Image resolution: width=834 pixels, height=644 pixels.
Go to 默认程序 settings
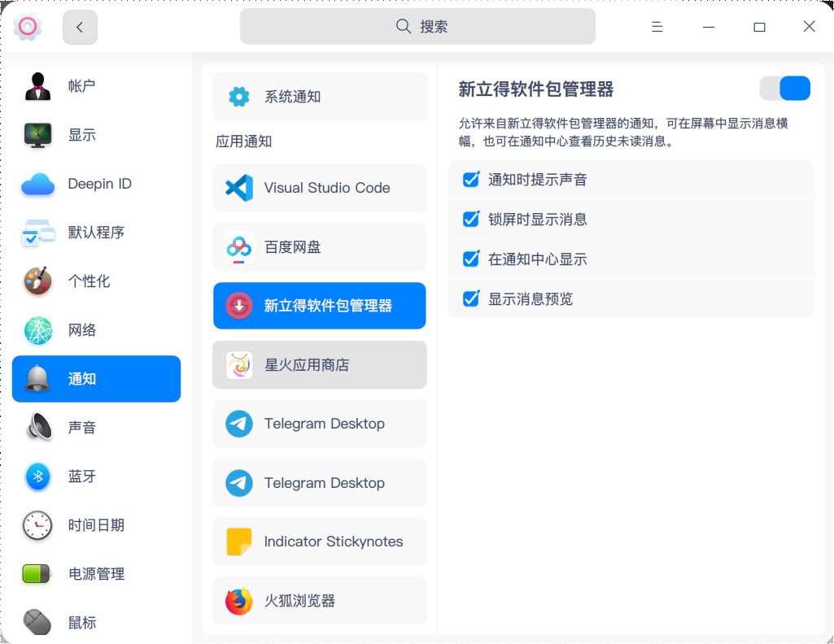(x=96, y=233)
